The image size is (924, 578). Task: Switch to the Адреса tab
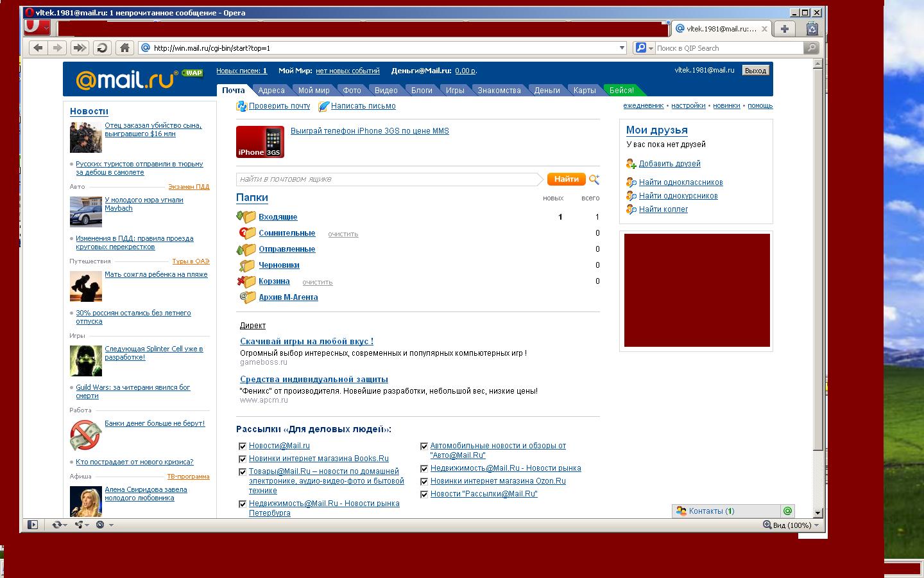pos(271,91)
